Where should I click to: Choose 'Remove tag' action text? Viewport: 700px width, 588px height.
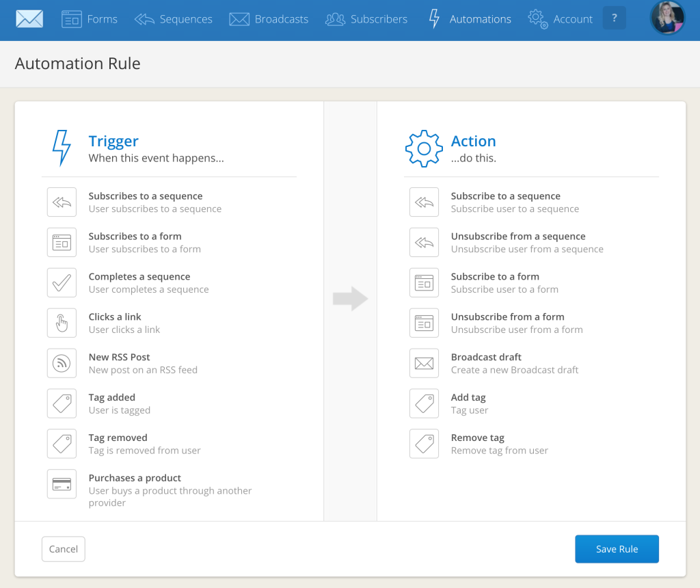[478, 438]
